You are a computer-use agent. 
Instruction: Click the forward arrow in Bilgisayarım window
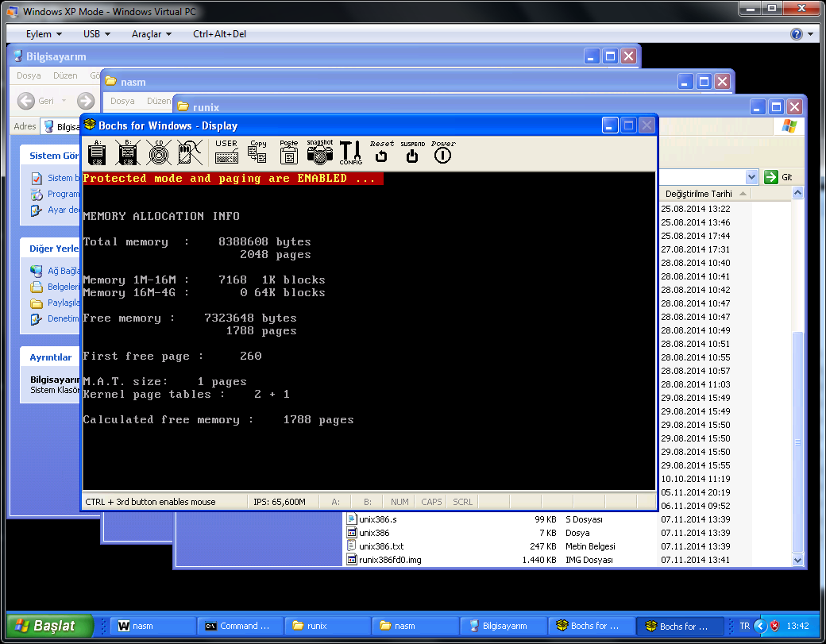(x=86, y=101)
